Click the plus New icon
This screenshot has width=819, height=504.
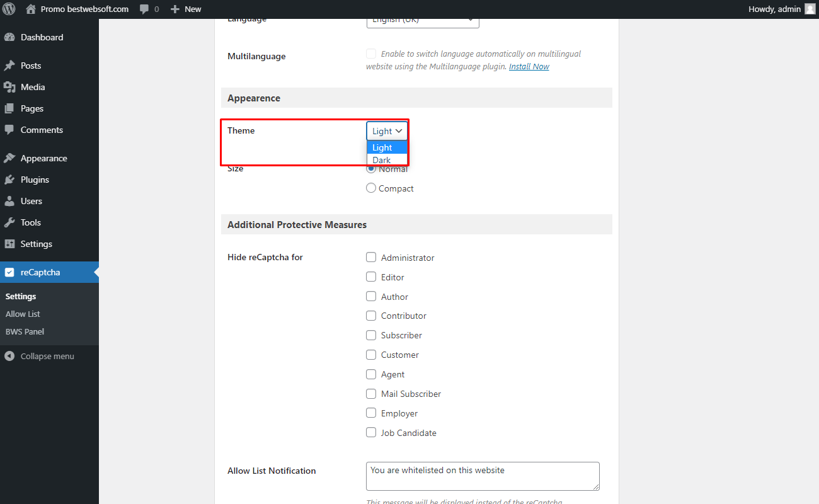pyautogui.click(x=175, y=9)
